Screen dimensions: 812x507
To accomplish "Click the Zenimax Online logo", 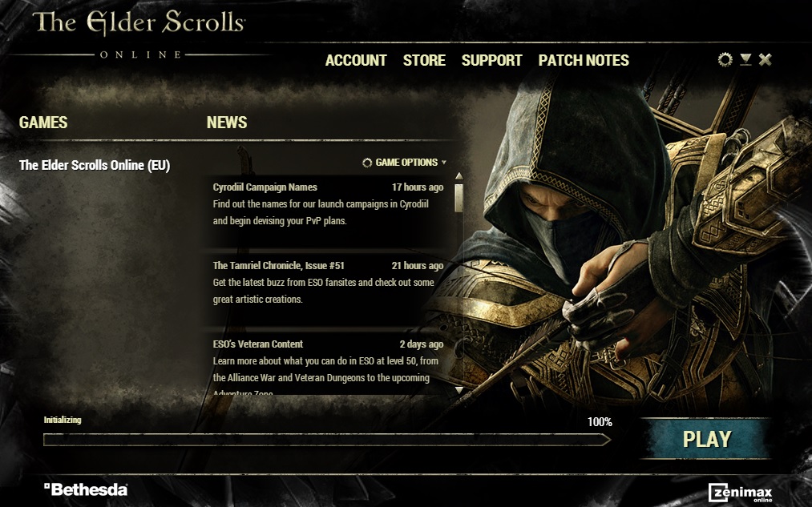I will (741, 493).
